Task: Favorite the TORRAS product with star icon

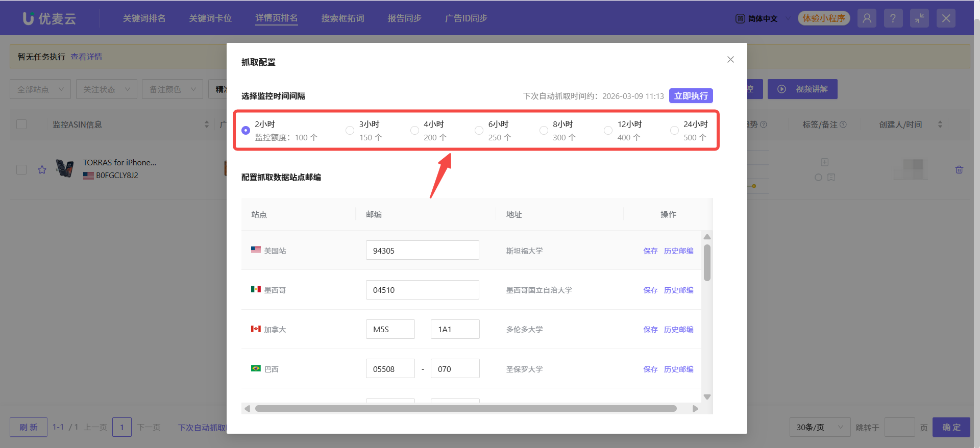Action: (42, 169)
